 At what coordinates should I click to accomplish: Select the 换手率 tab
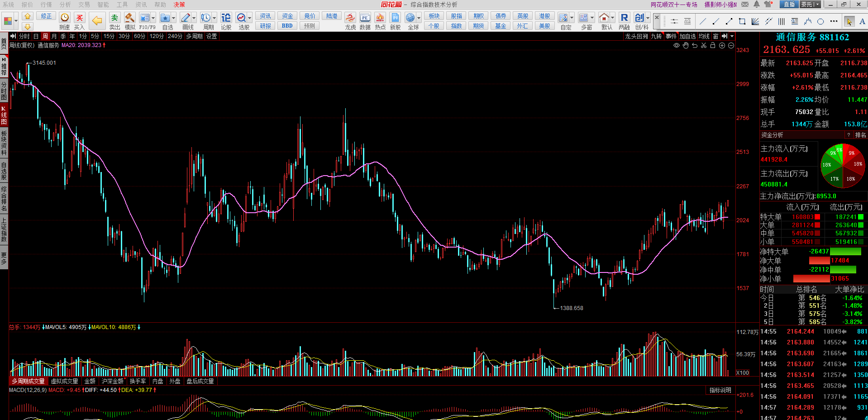coord(138,381)
